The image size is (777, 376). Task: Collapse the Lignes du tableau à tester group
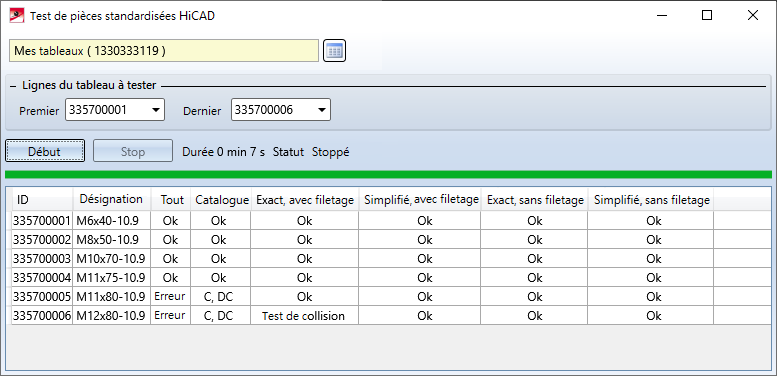[13, 86]
